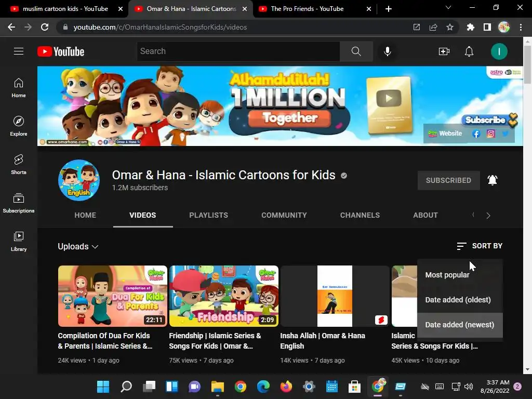Open Chrome three-dot menu
Image resolution: width=532 pixels, height=399 pixels.
521,27
